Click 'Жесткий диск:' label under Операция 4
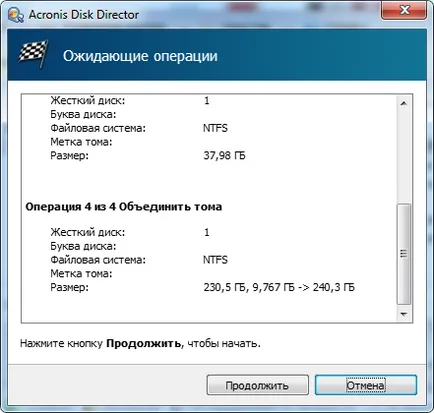Viewport: 434px width, 413px height. (88, 232)
